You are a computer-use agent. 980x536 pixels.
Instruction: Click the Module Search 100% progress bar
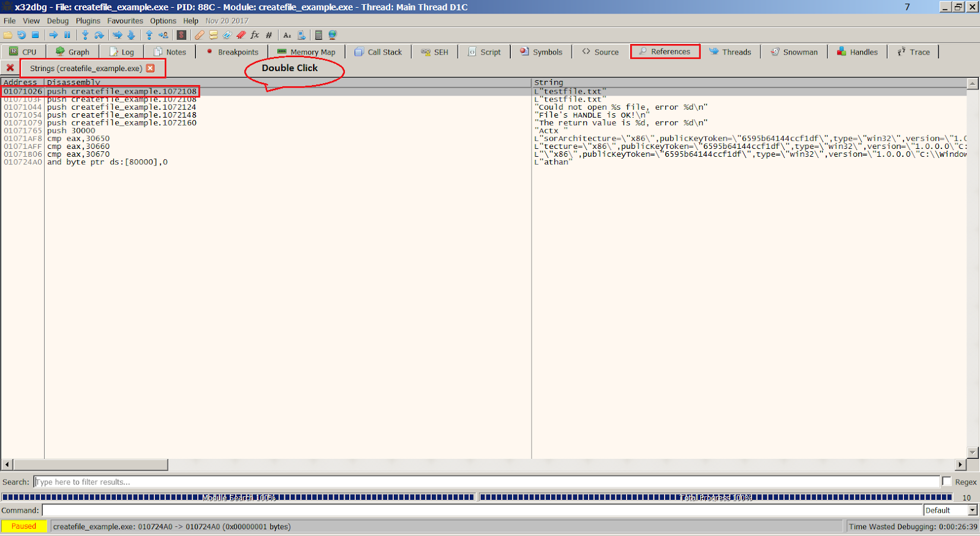pos(238,497)
